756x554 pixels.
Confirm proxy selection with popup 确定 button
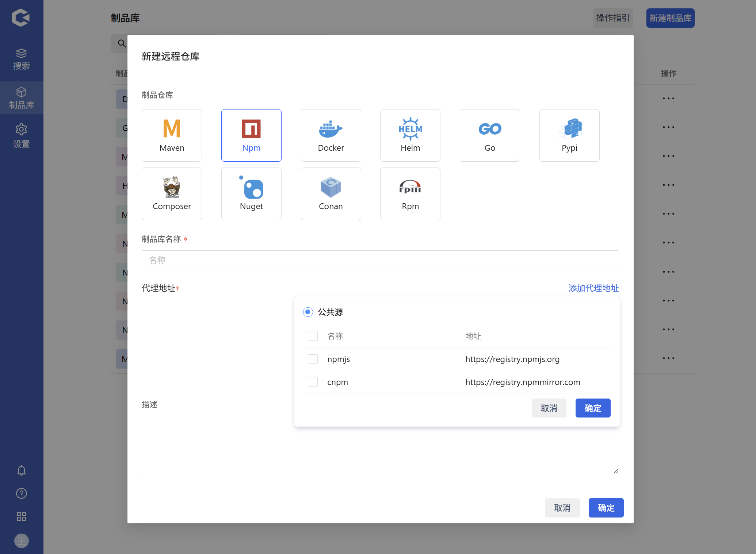pos(592,408)
